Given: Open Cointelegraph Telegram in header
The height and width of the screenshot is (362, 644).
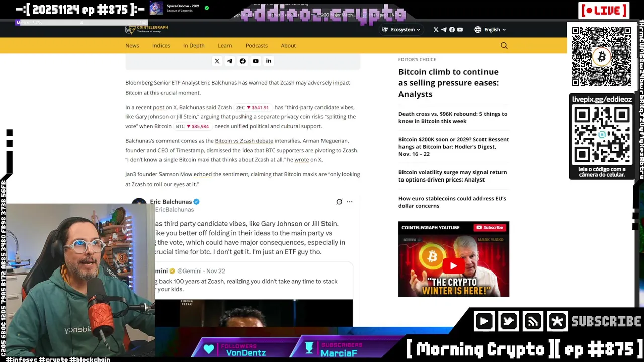Looking at the screenshot, I should point(444,30).
